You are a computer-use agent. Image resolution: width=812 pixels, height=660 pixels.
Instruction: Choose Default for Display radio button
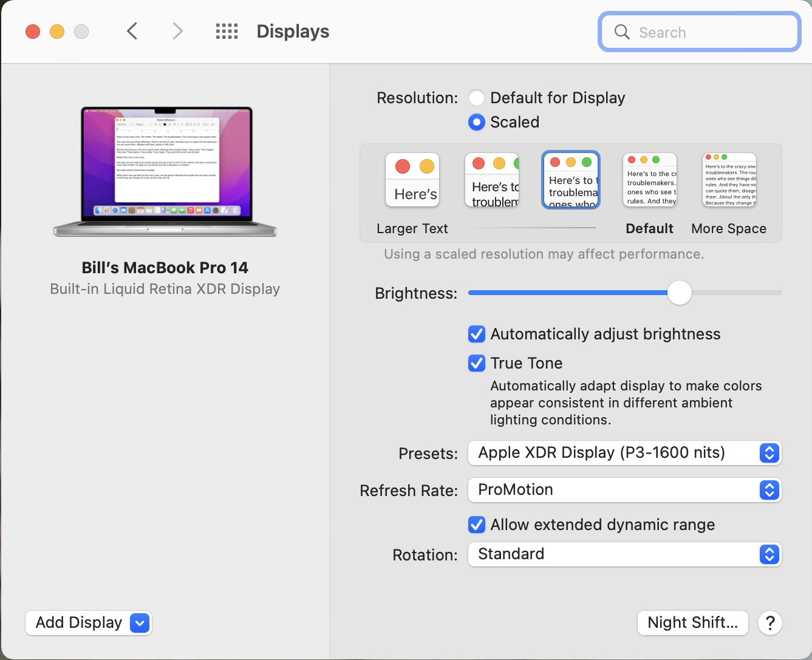pyautogui.click(x=477, y=98)
